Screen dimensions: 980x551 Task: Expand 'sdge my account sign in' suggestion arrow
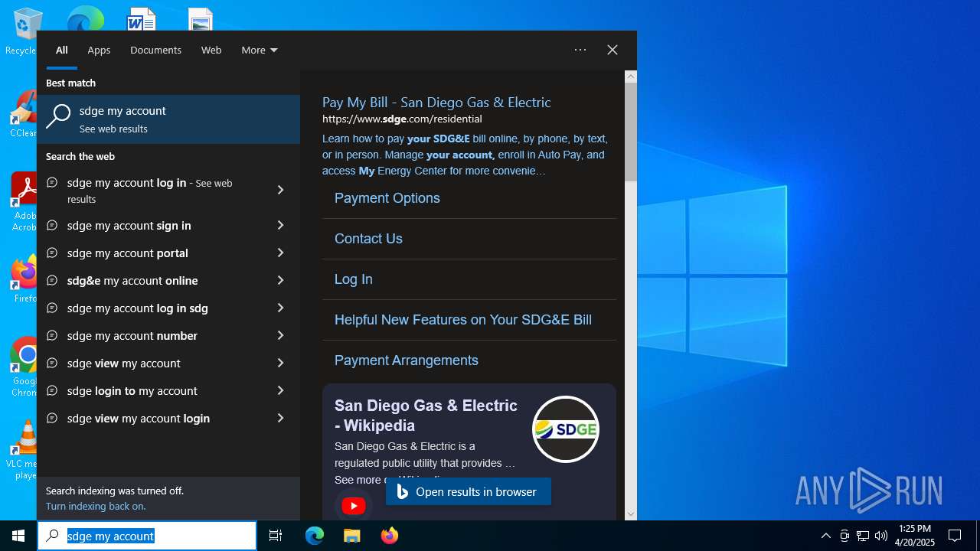pos(280,225)
